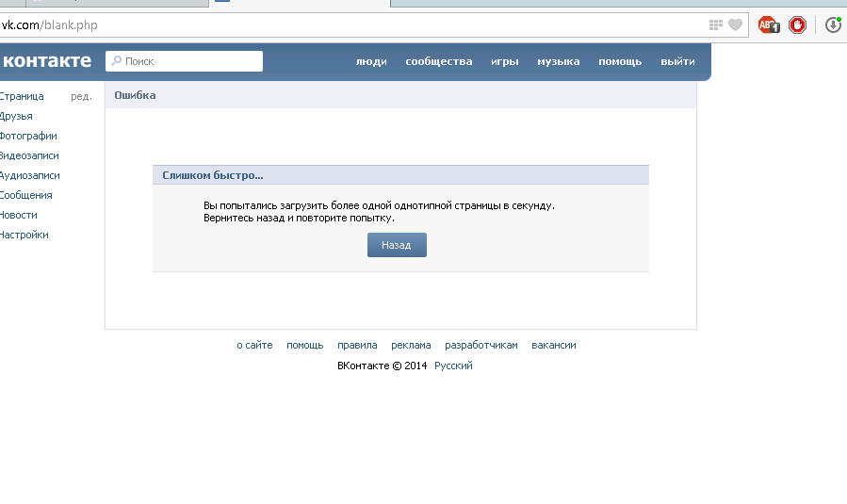Open Новости in the sidebar
Screen dimensions: 847x504
18,215
